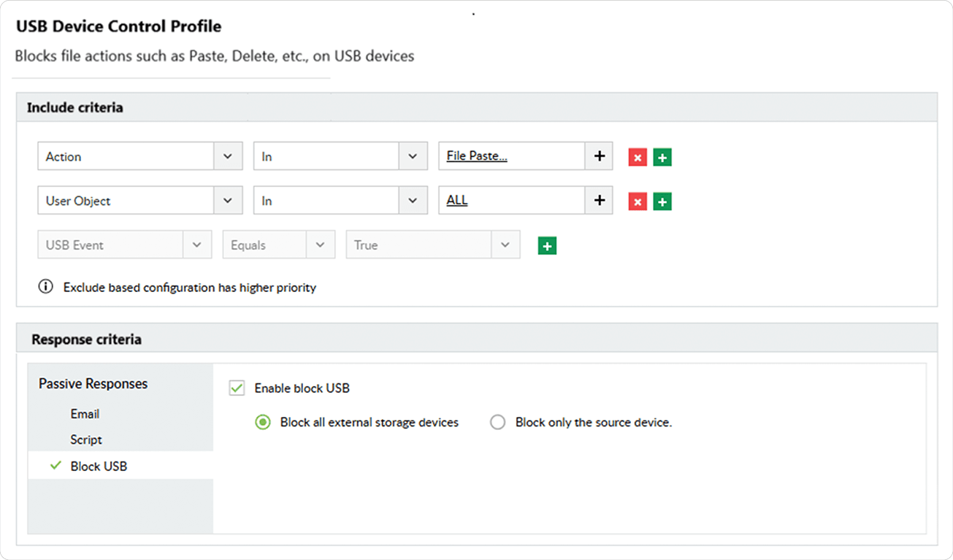
Task: Open the Action criteria dropdown
Action: tap(227, 156)
